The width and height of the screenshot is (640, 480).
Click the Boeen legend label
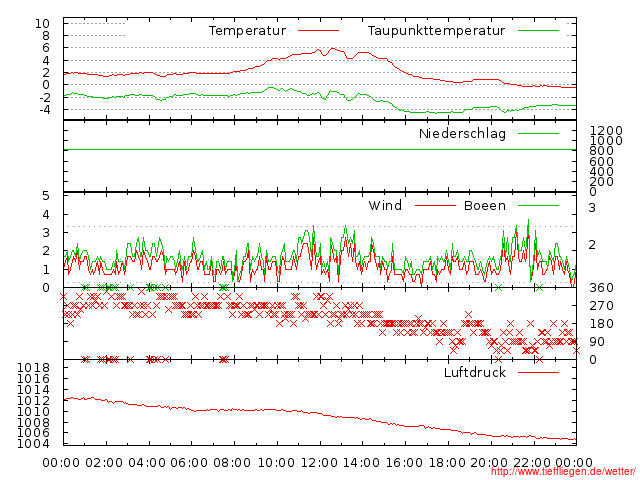point(484,205)
